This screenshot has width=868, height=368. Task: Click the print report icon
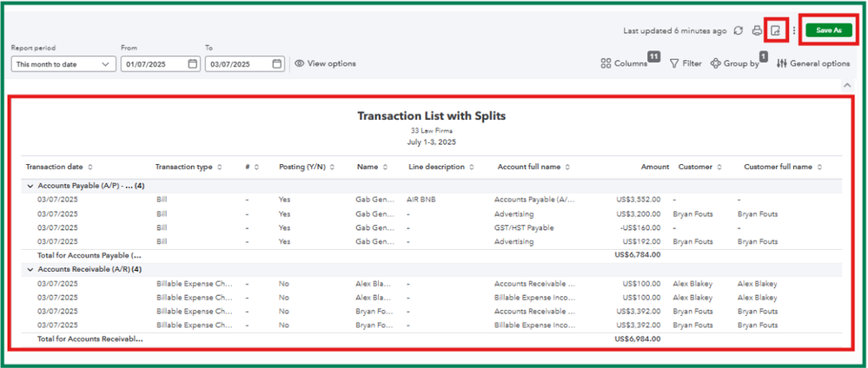(757, 30)
